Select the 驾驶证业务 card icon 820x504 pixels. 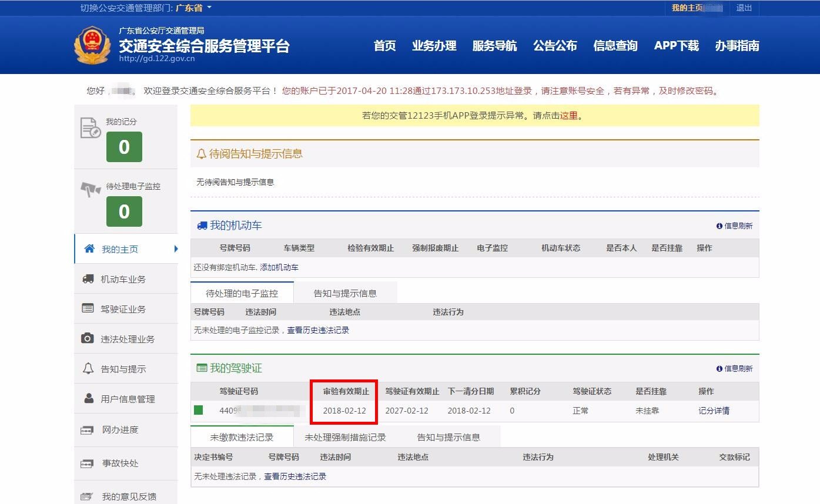[89, 308]
